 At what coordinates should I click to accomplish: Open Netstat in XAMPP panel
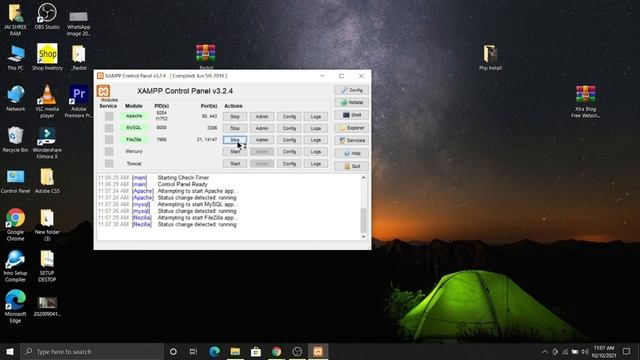(351, 102)
